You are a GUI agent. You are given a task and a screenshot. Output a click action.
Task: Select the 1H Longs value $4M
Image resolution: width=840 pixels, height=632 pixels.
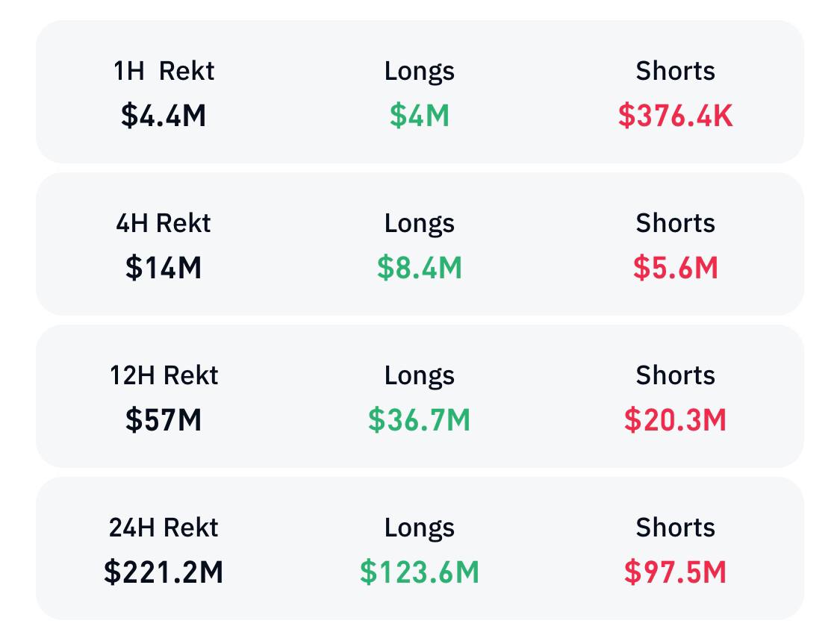click(420, 116)
